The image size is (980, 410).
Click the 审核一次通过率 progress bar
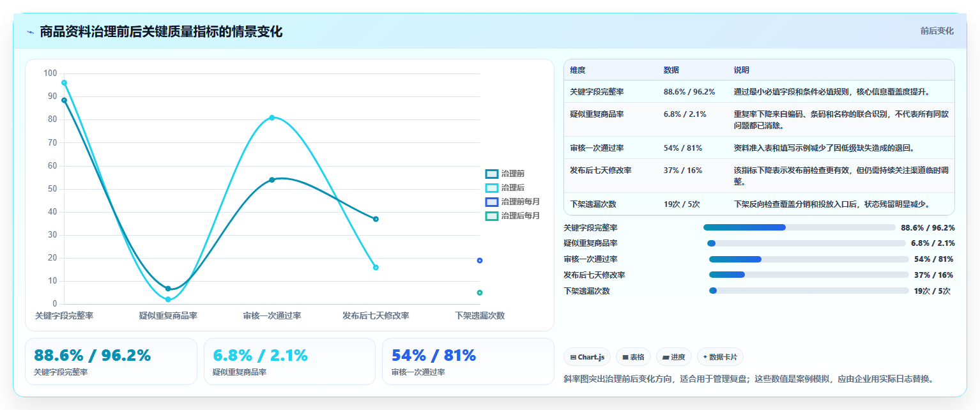[x=809, y=259]
